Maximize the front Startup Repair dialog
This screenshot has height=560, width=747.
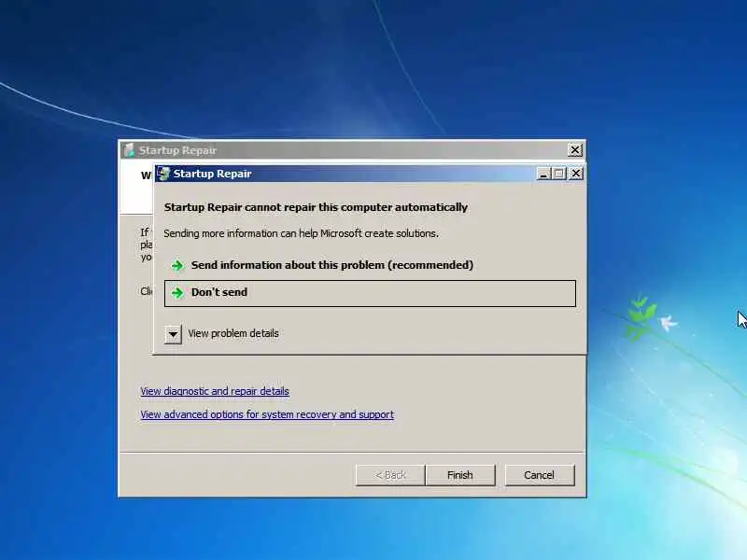(559, 174)
